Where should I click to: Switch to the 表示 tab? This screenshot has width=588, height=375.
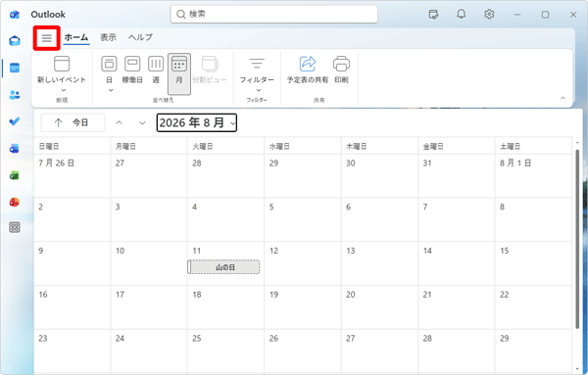tap(108, 37)
